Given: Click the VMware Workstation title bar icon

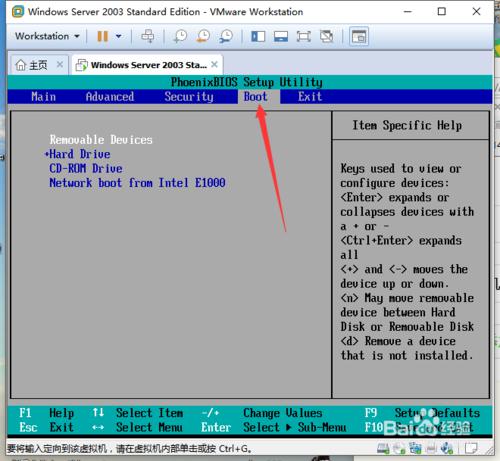Looking at the screenshot, I should (x=18, y=12).
